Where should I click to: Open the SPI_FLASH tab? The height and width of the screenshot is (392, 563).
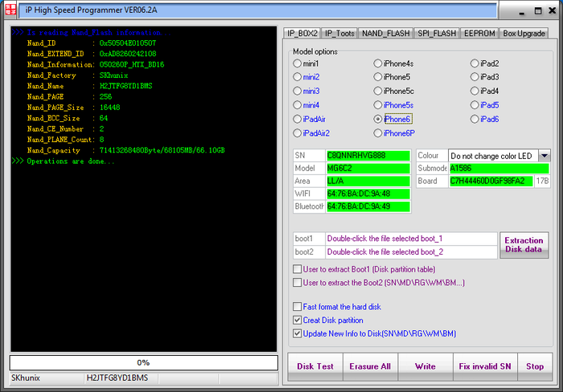point(435,33)
